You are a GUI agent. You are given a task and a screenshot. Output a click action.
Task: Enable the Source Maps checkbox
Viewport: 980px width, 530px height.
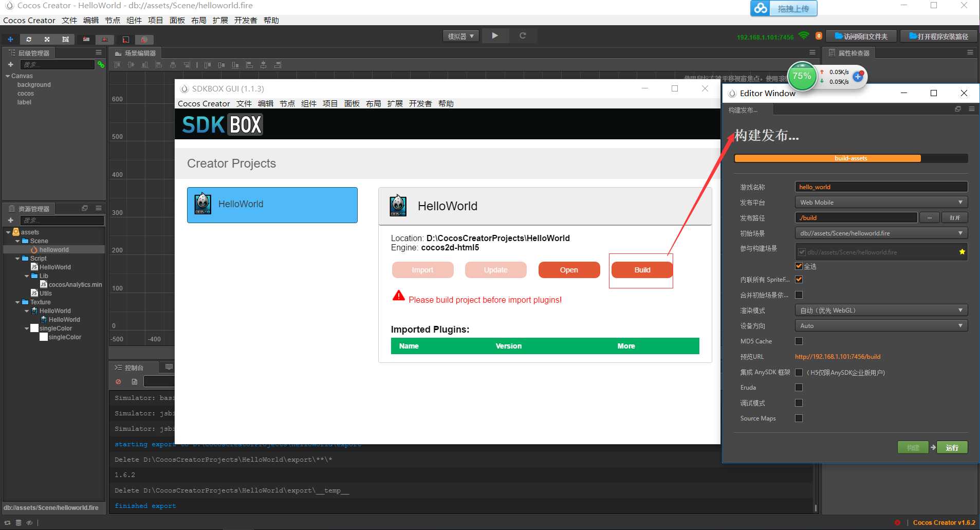[799, 418]
